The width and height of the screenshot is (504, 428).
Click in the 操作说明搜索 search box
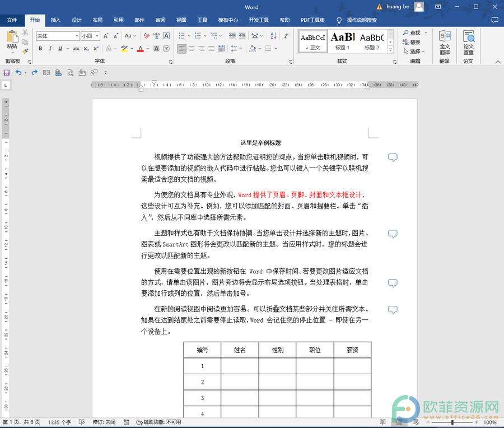[x=362, y=20]
